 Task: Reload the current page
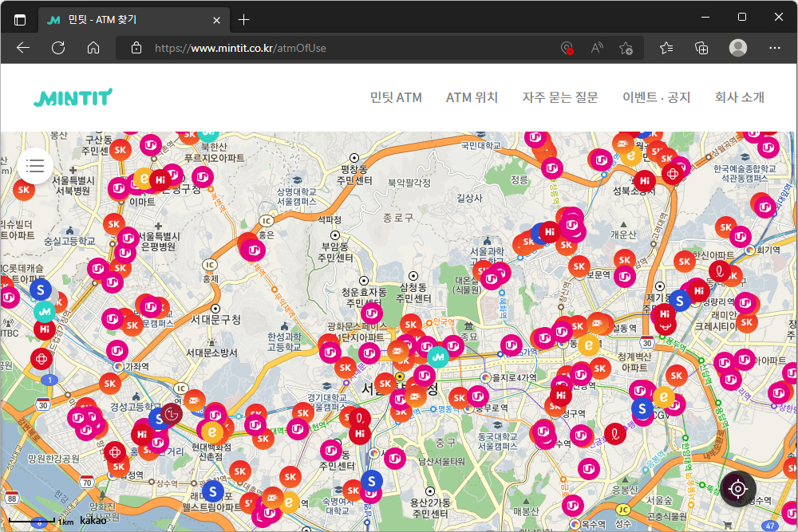(58, 48)
